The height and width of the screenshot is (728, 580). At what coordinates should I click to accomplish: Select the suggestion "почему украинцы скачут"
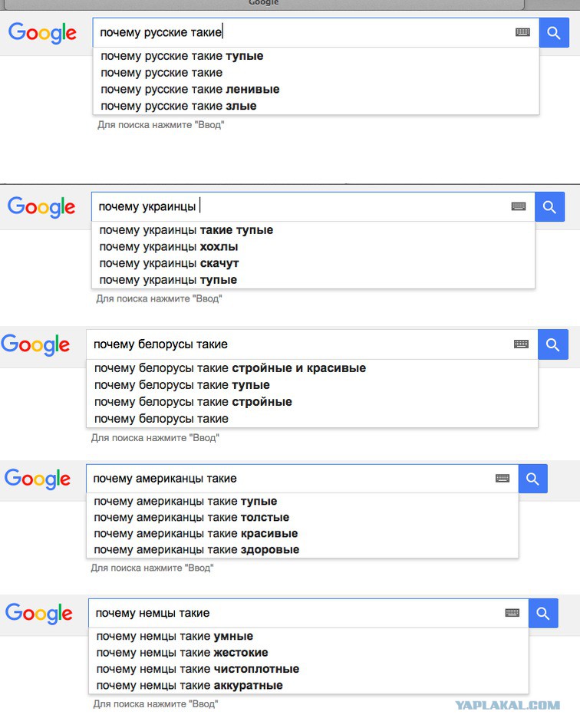tap(169, 263)
